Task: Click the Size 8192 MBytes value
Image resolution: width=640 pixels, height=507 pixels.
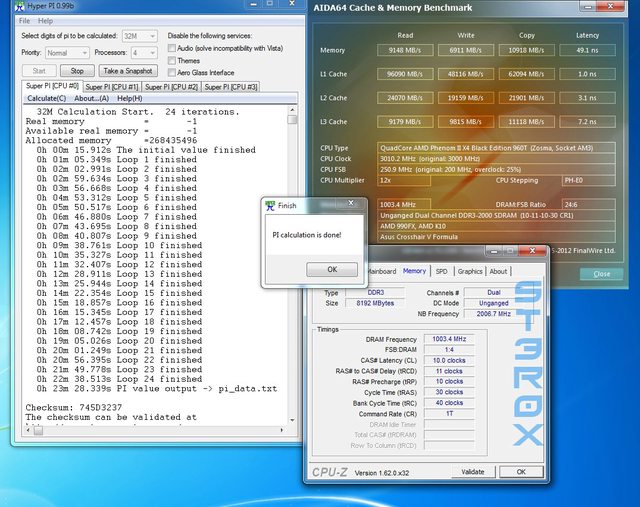Action: coord(375,303)
